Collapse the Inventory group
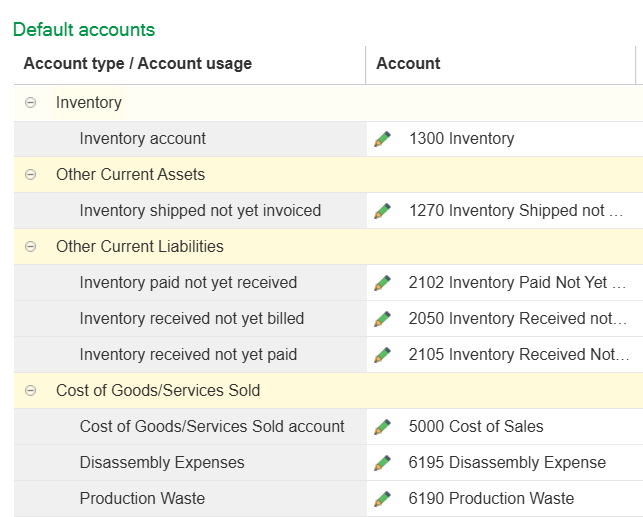The width and height of the screenshot is (643, 517). tap(30, 103)
